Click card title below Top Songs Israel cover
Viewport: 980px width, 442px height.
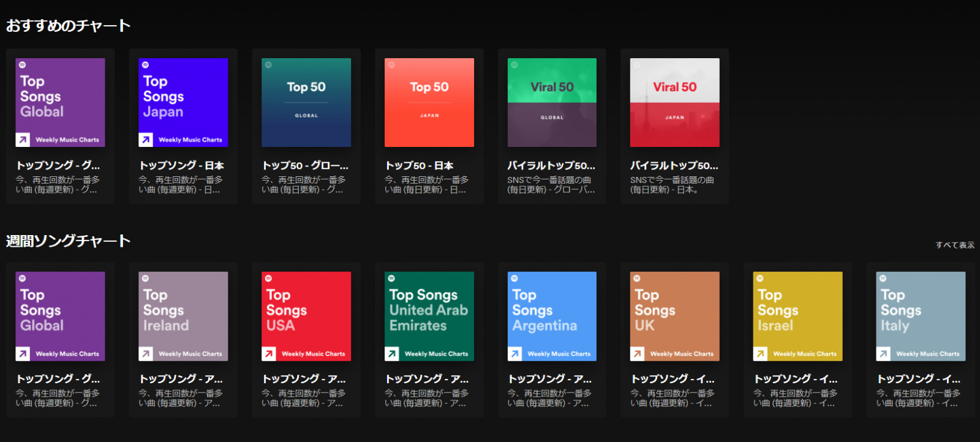(796, 379)
